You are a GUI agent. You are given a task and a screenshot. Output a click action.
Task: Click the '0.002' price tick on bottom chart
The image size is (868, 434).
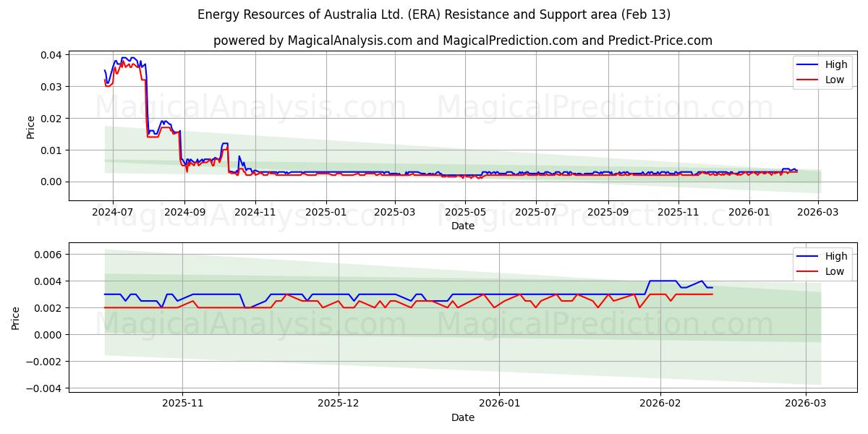(x=50, y=308)
